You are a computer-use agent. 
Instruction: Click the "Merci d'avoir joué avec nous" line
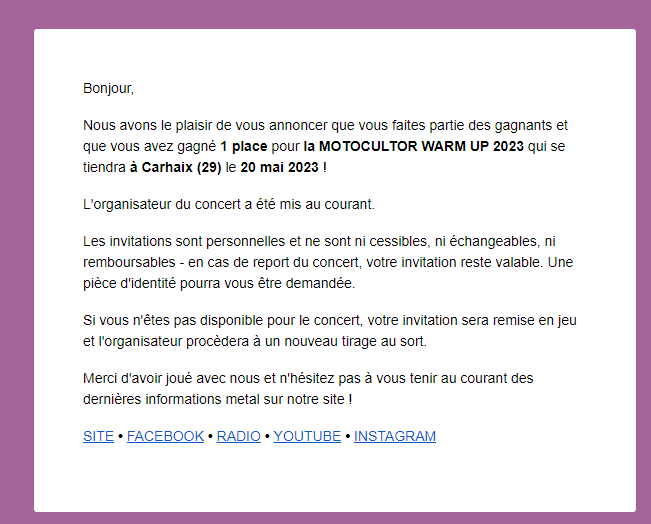[x=308, y=378]
